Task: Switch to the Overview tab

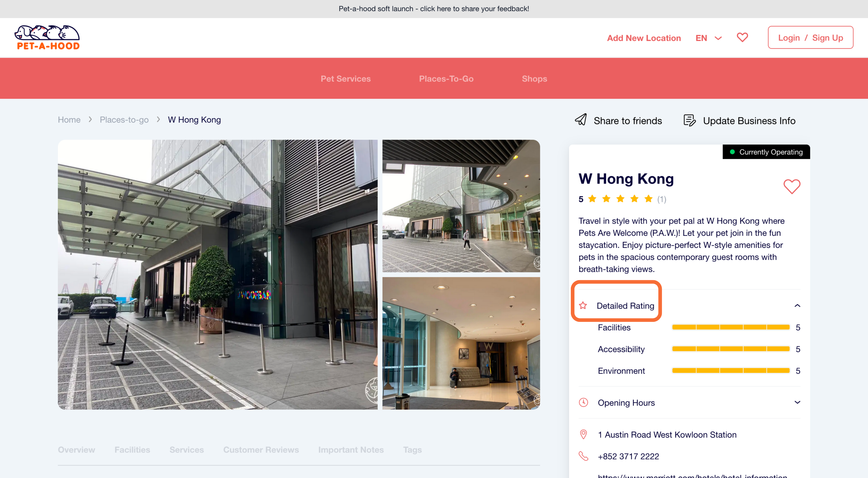Action: point(77,450)
